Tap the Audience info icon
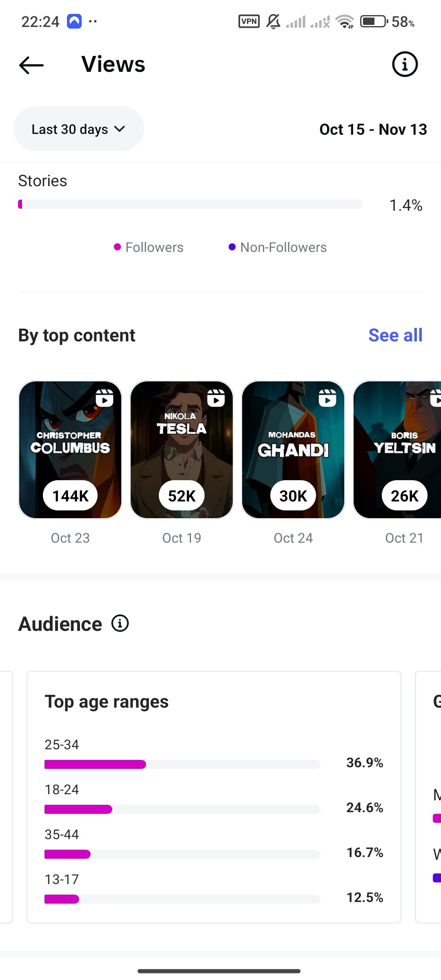The height and width of the screenshot is (980, 441). pos(120,624)
